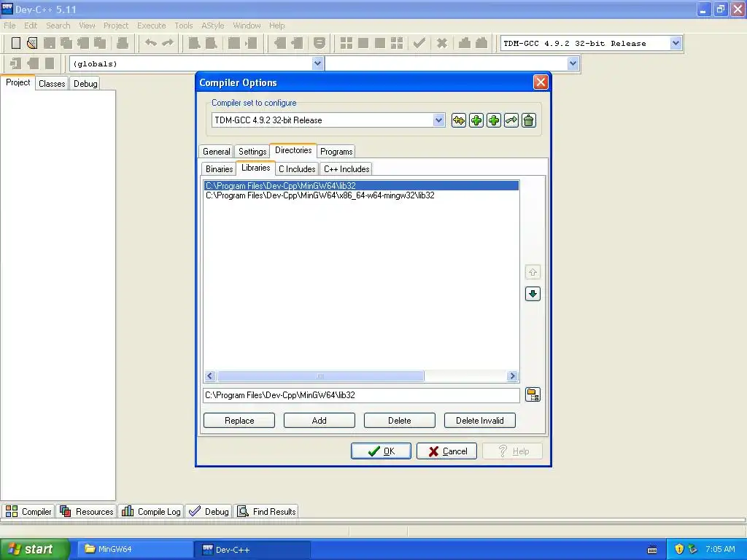Select the C++ Includes sub-tab
Screen dimensions: 747x560
(x=347, y=169)
